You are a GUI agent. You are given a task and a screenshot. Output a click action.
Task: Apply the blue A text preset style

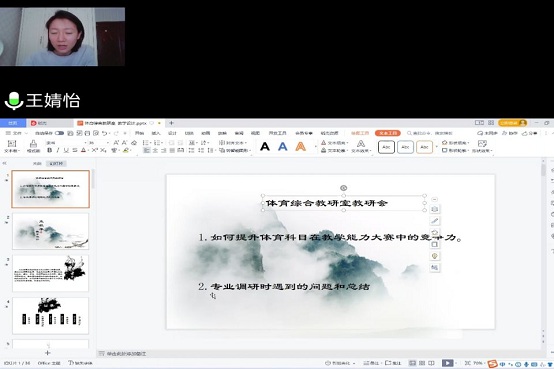pyautogui.click(x=283, y=146)
